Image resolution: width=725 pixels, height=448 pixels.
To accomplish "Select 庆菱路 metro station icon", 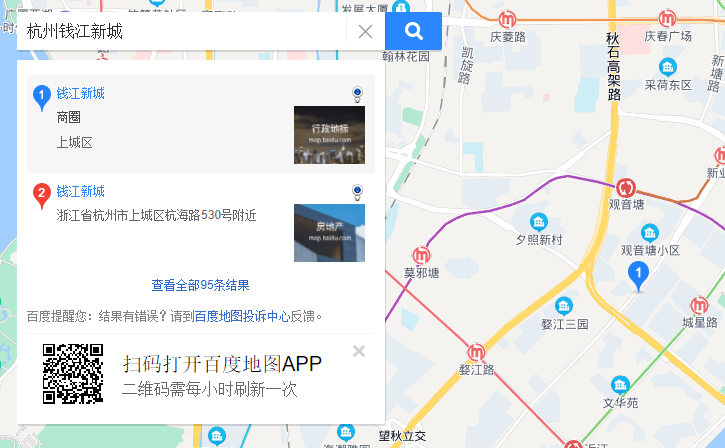I will [x=507, y=19].
